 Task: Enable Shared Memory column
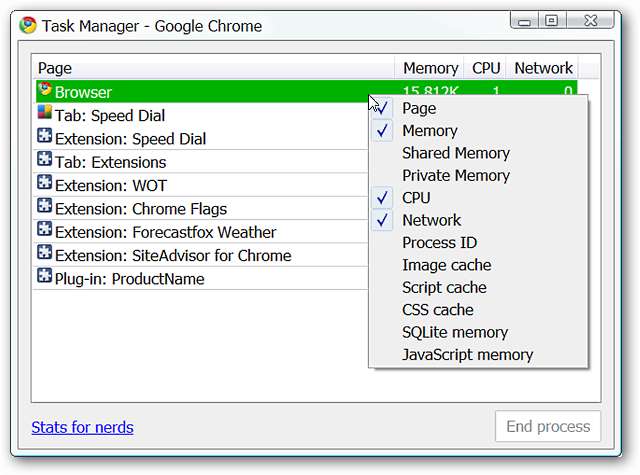pyautogui.click(x=455, y=153)
